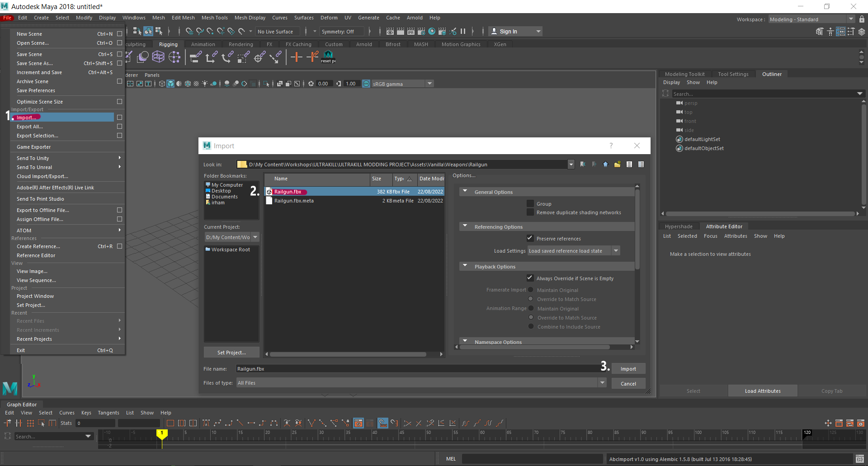
Task: Toggle the workspace lock icon
Action: click(x=862, y=19)
